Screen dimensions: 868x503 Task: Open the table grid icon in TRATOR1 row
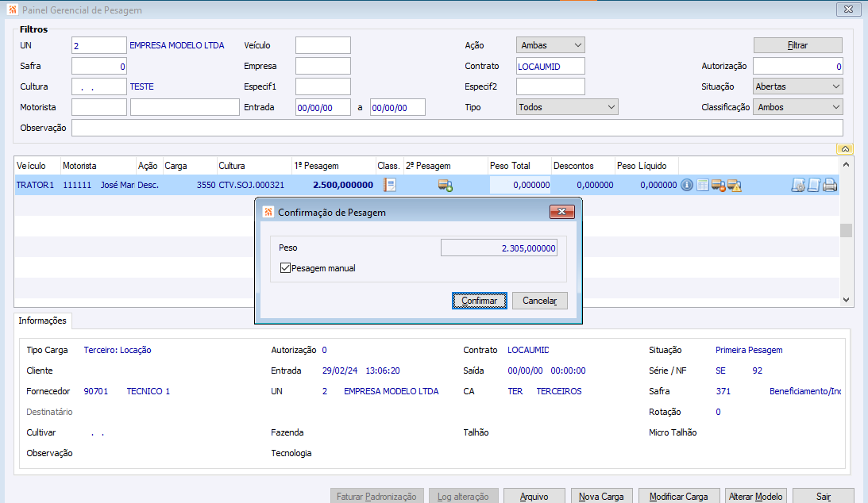703,185
